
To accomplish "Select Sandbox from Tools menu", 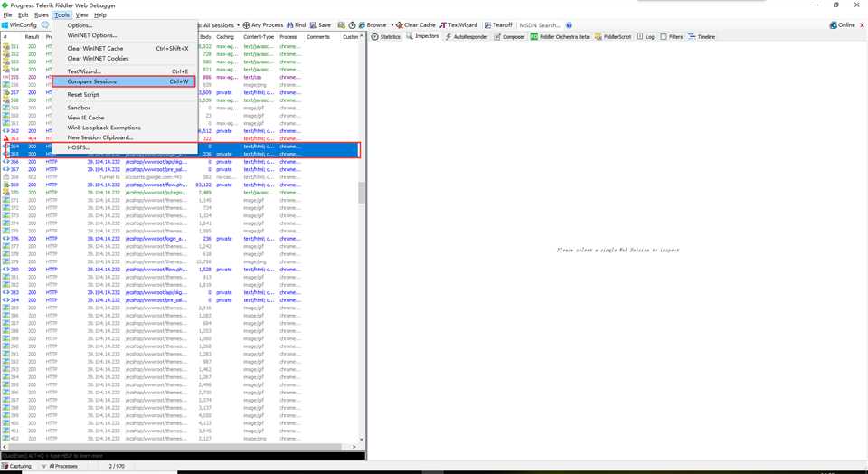I will pyautogui.click(x=125, y=108).
